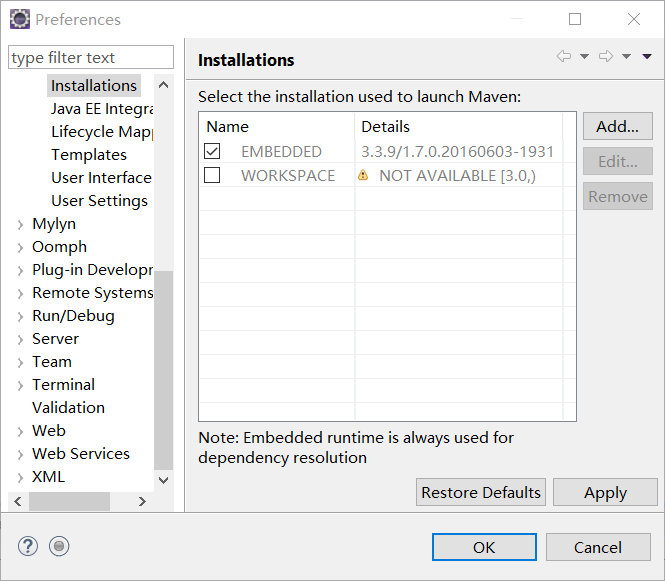Click the Name column header
665x581 pixels.
[x=277, y=126]
